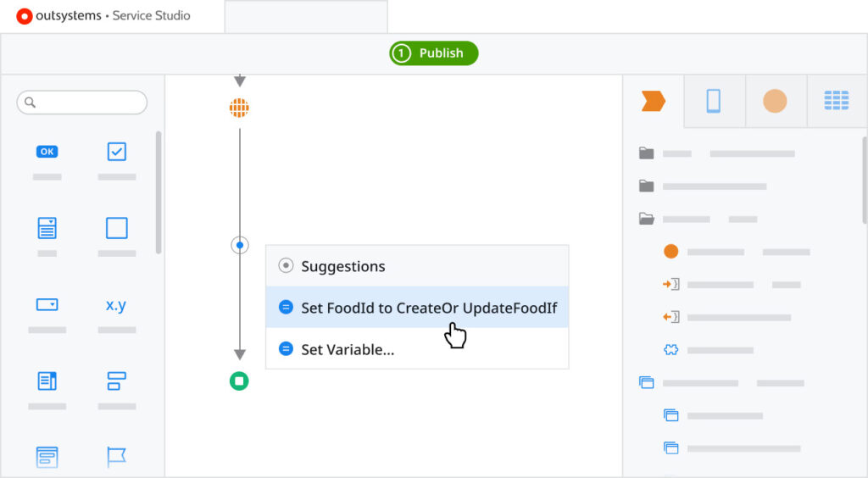Expand the first closed folder

tap(647, 153)
